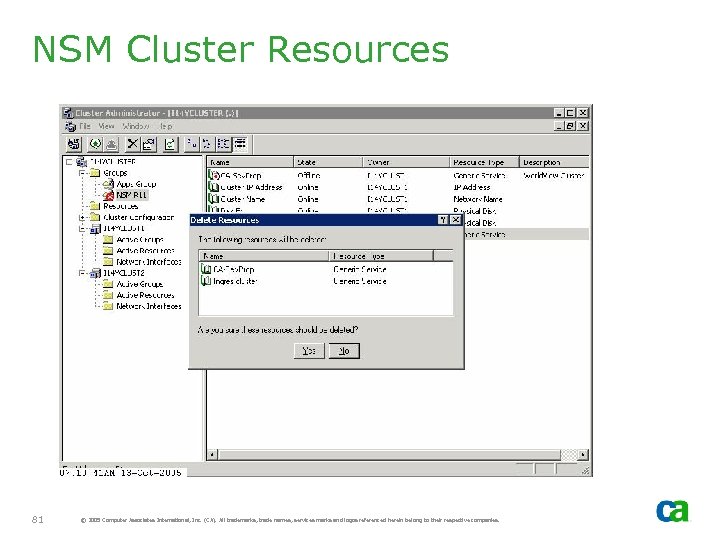Select the Groups folder in tree
This screenshot has height=540, width=720.
(115, 173)
